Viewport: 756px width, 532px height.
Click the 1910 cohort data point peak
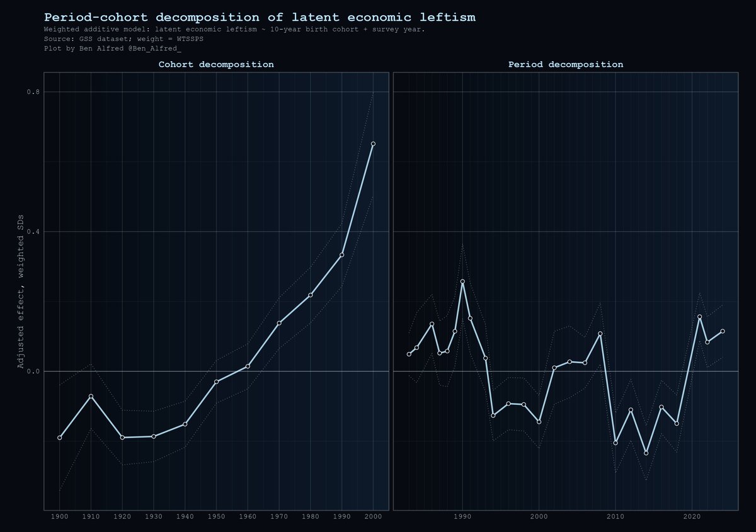pos(91,396)
